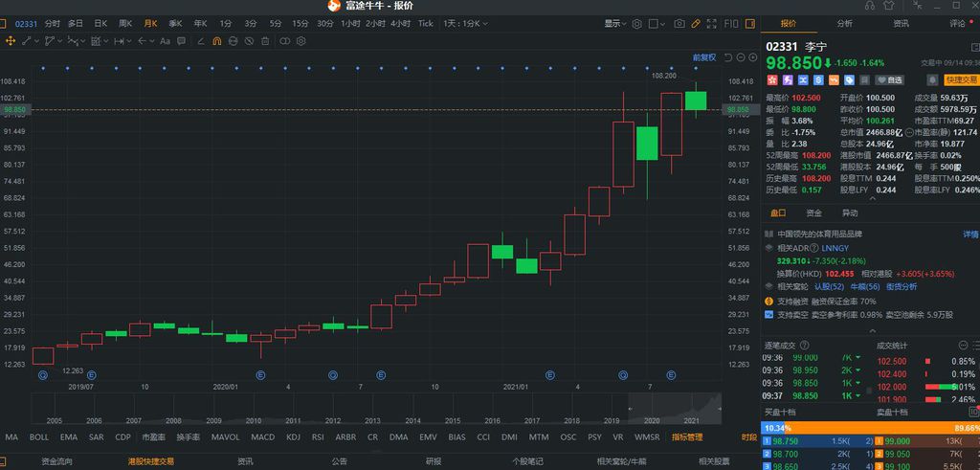The width and height of the screenshot is (980, 470).
Task: Toggle the pencil drawing toolbar
Action: 696,24
